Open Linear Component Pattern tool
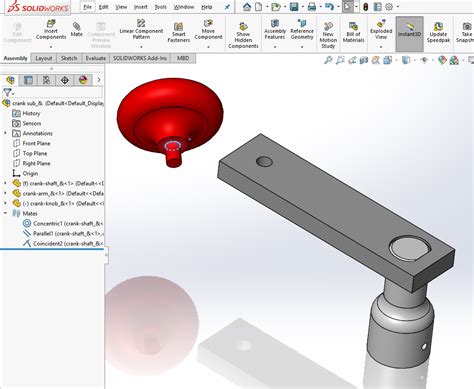Viewport: 474px width, 389px height. pyautogui.click(x=141, y=29)
